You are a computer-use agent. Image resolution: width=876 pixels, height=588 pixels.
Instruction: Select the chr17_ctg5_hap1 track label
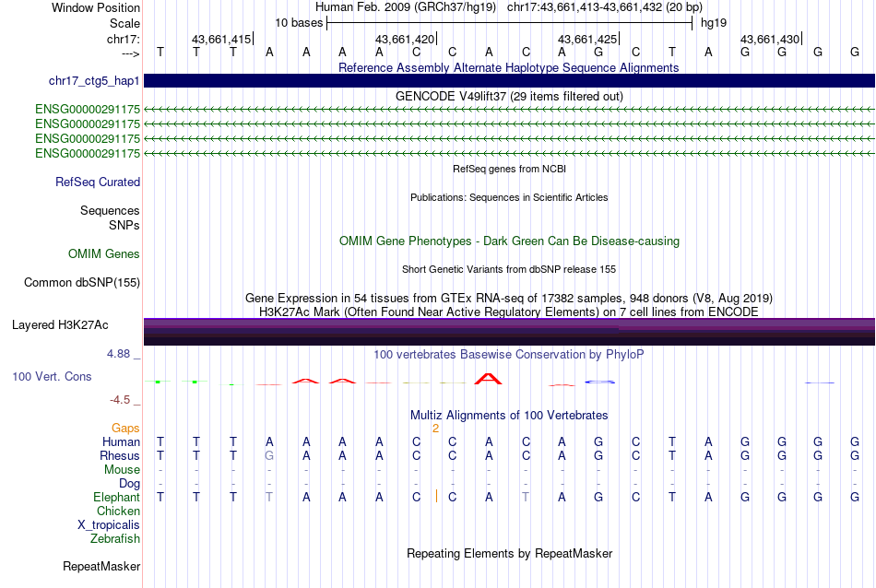click(94, 80)
